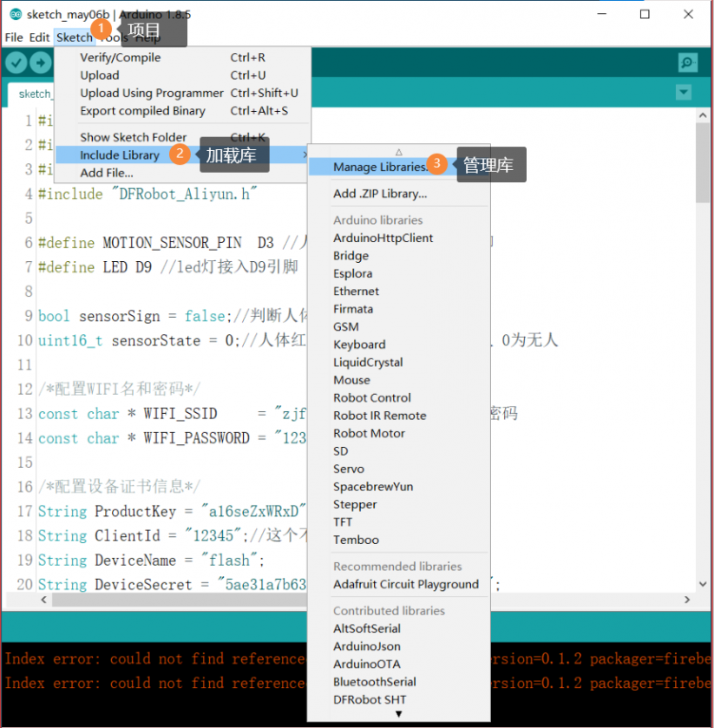The image size is (714, 728).
Task: Open the Sketch menu
Action: tap(75, 37)
